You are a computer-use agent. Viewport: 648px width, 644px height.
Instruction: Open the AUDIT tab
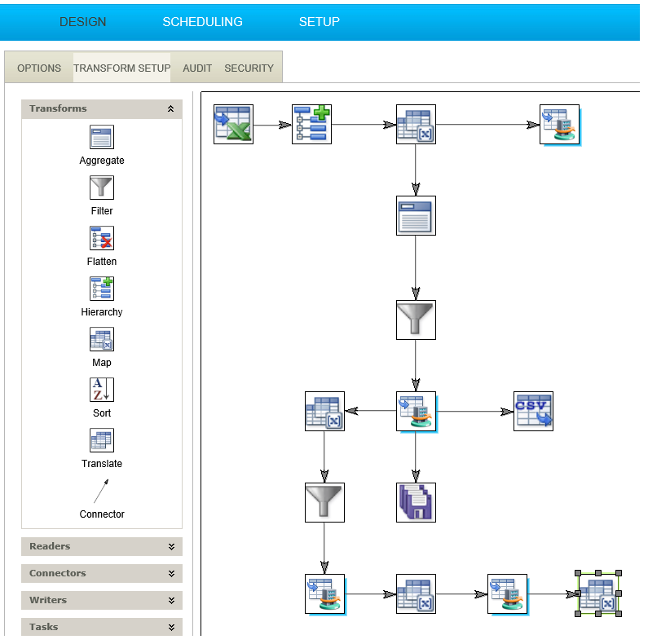click(x=197, y=68)
